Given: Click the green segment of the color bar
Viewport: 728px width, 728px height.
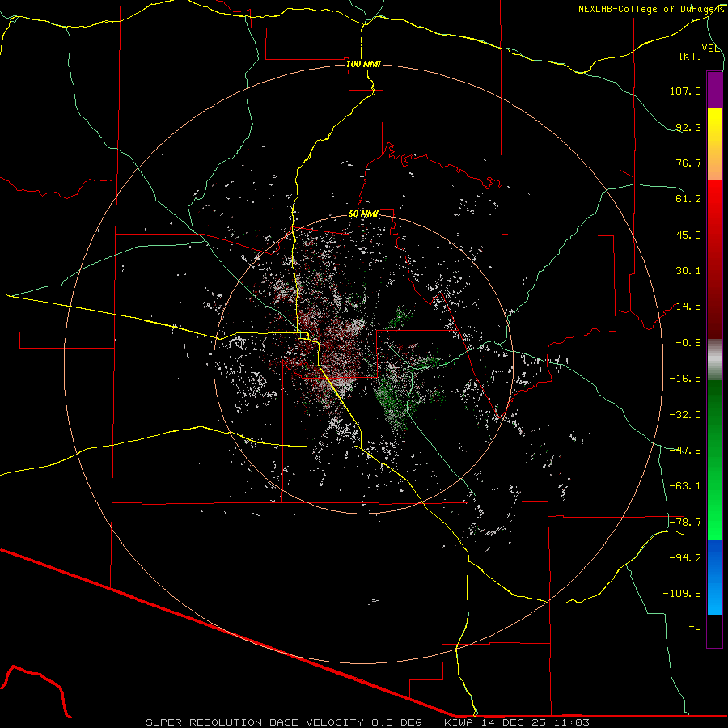Looking at the screenshot, I should pos(714,459).
